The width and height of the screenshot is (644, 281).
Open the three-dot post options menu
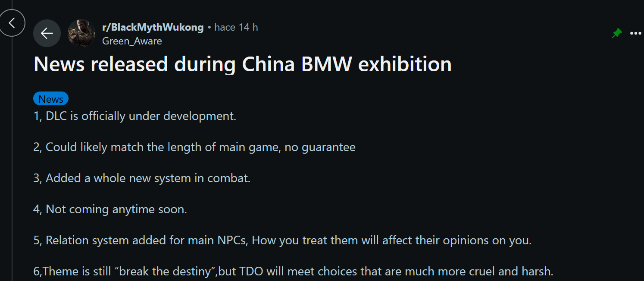(636, 33)
